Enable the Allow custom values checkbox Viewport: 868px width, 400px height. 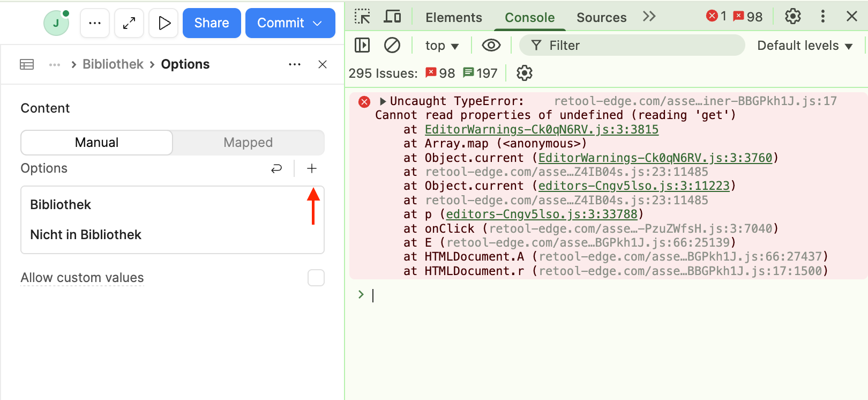(x=316, y=278)
